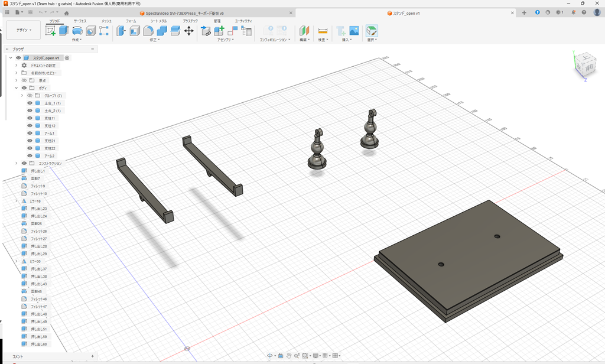Click the スタンド_open v1 root item
Screen dimensions: 605x364
pyautogui.click(x=44, y=58)
